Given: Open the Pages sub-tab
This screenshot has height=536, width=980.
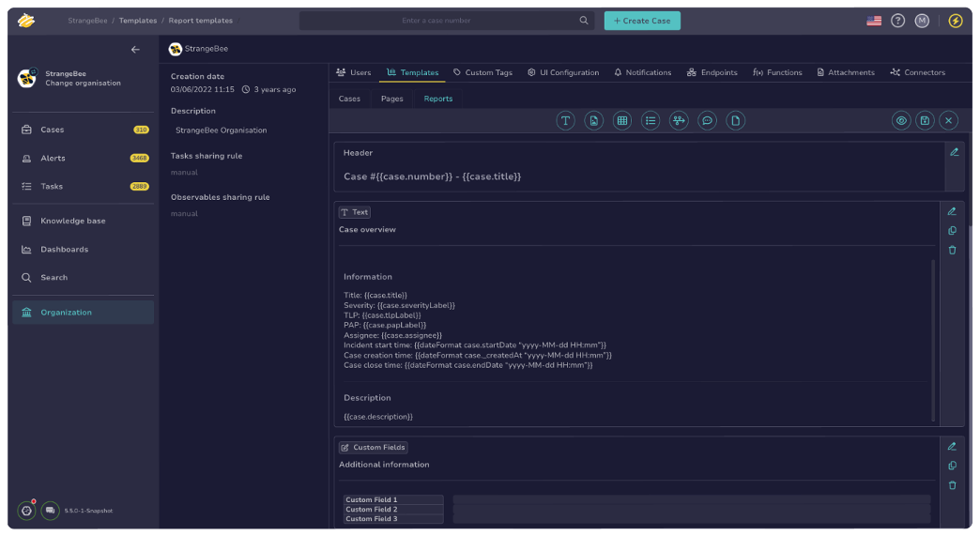Looking at the screenshot, I should click(x=391, y=99).
